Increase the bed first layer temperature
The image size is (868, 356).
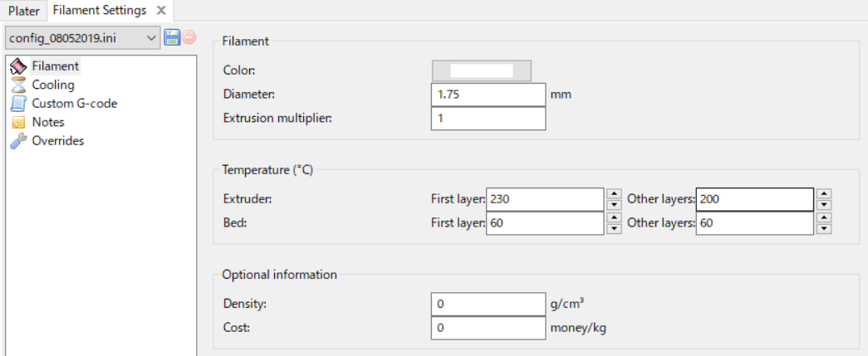point(613,217)
